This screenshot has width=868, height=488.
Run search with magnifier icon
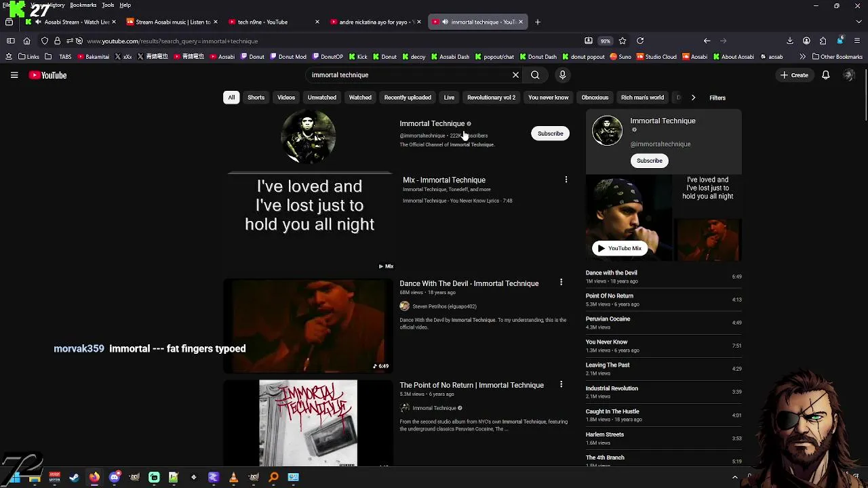point(535,75)
